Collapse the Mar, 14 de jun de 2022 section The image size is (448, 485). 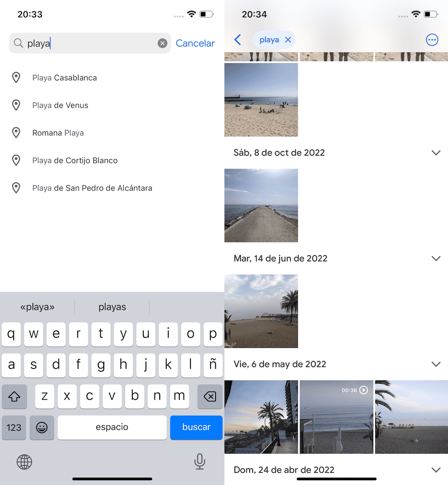point(436,259)
